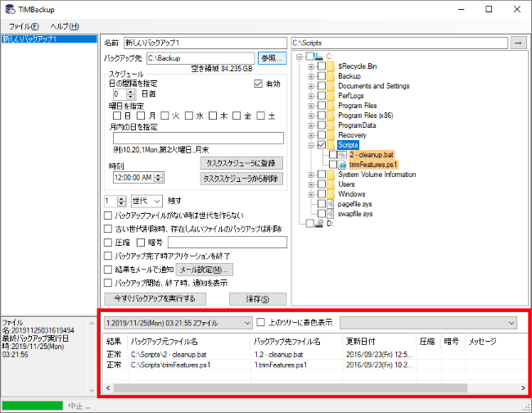
Task: Open the 世代 unit dropdown
Action: pyautogui.click(x=147, y=201)
